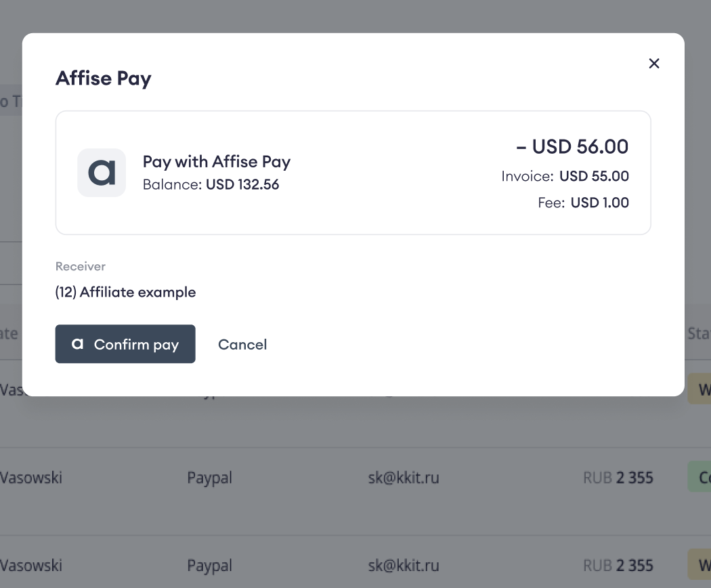Image resolution: width=711 pixels, height=588 pixels.
Task: Click the total amount – USD 56.00
Action: pyautogui.click(x=573, y=146)
